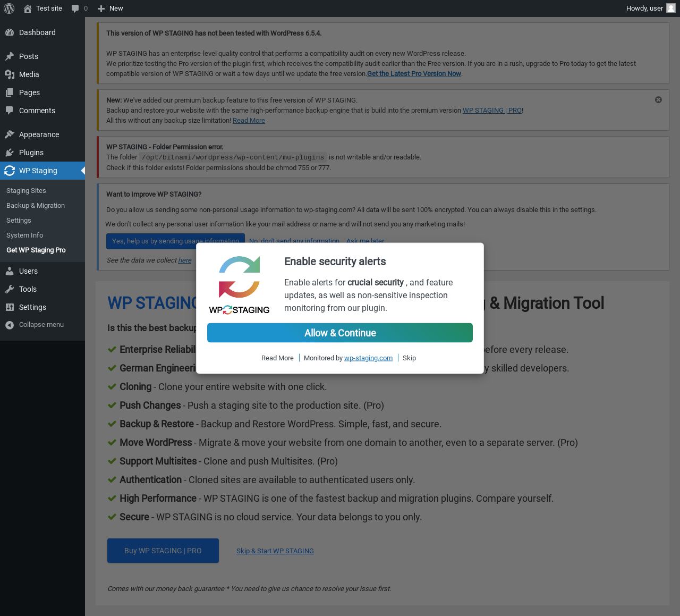Open wp-staging.com link in dialog
The height and width of the screenshot is (616, 680).
coord(368,358)
